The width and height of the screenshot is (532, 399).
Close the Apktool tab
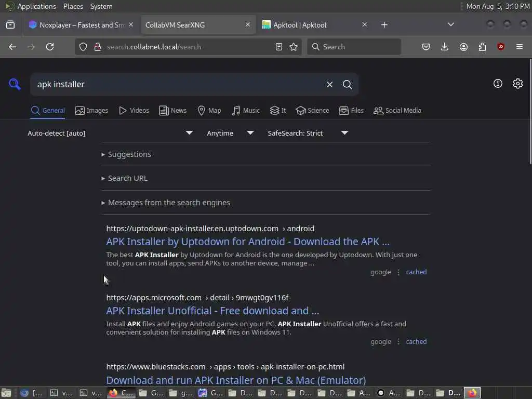point(364,25)
